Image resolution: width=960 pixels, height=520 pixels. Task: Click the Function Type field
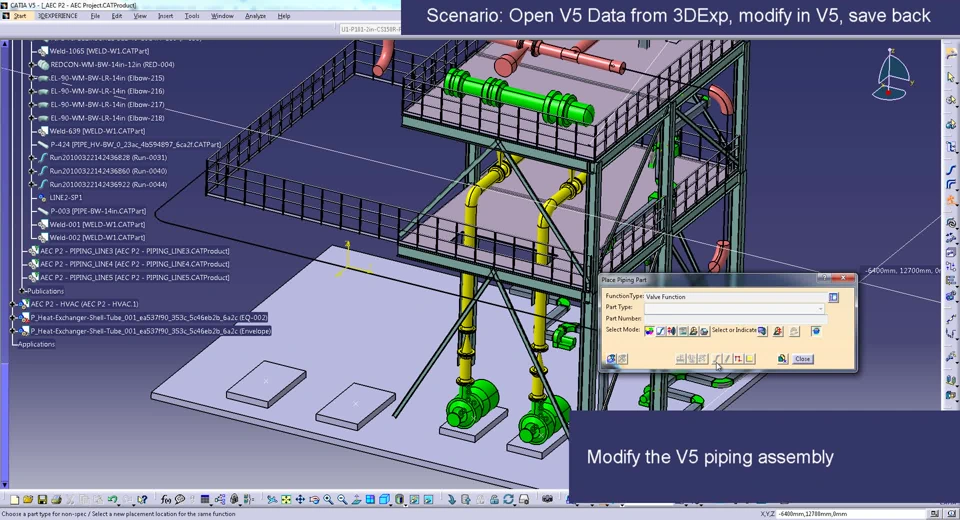coord(736,296)
